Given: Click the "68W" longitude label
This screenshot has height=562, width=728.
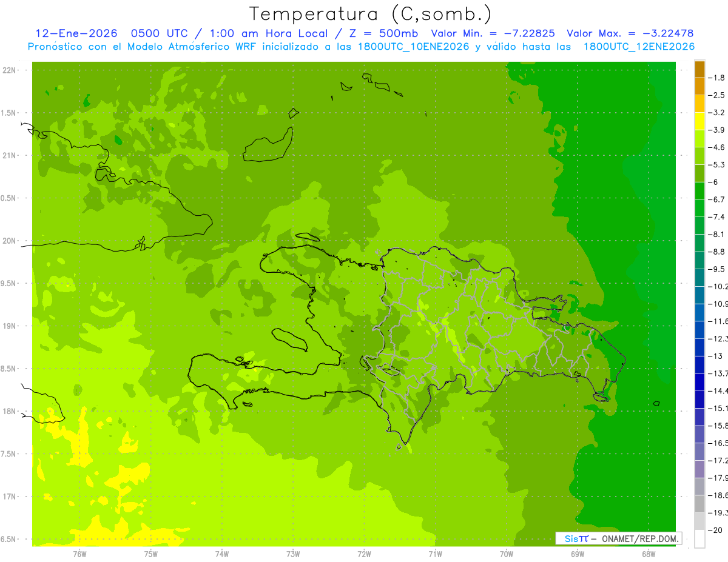Looking at the screenshot, I should click(x=649, y=554).
